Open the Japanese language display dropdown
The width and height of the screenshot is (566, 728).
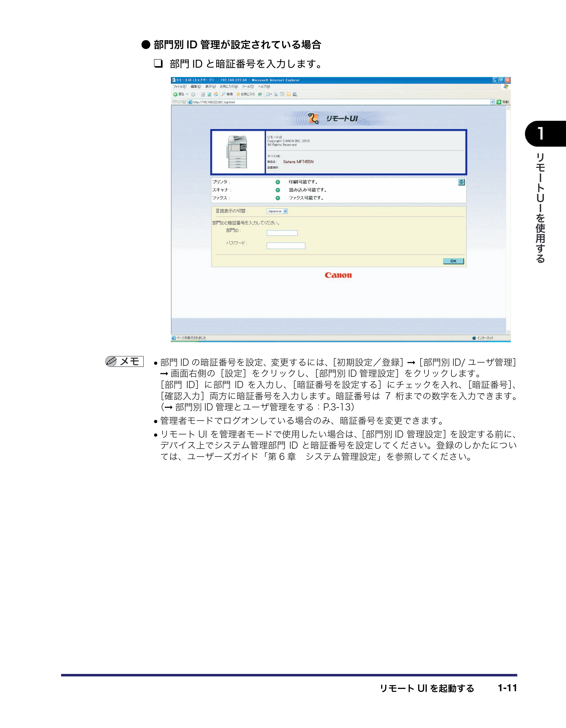coord(277,211)
